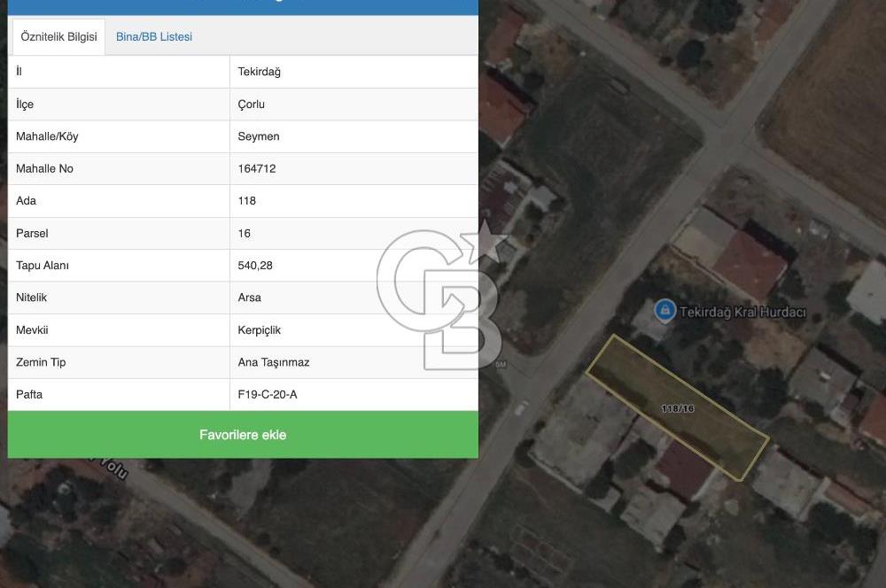
Task: Select the Tapu Alanı value 540,28
Action: click(255, 266)
